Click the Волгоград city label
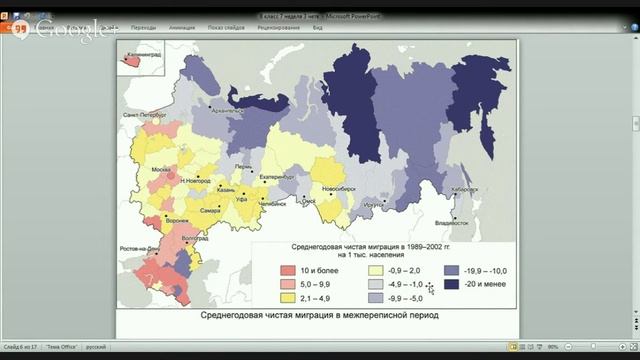This screenshot has width=640, height=360. click(x=195, y=238)
